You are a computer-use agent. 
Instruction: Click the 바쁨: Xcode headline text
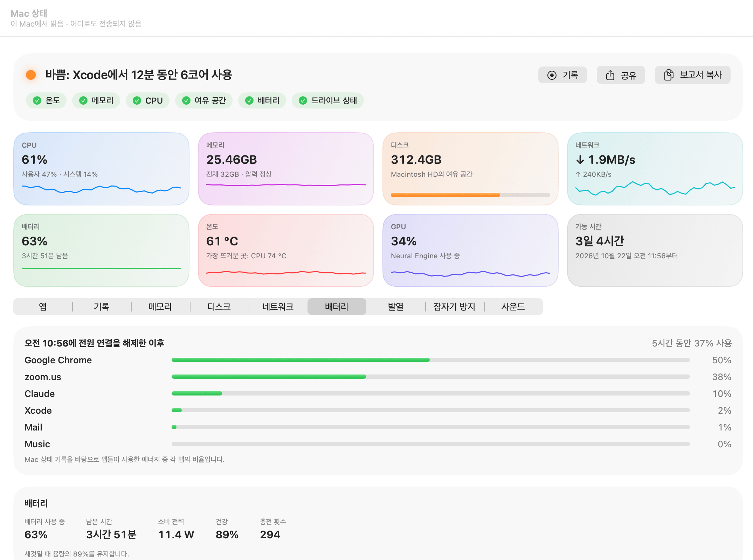pos(139,75)
